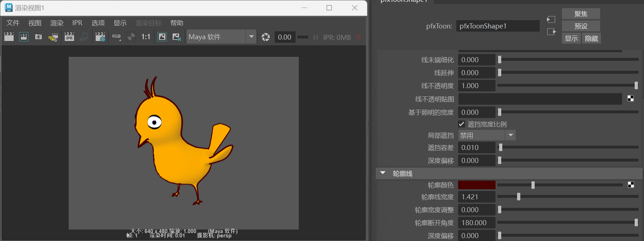
Task: Open the 选项 menu
Action: point(98,23)
